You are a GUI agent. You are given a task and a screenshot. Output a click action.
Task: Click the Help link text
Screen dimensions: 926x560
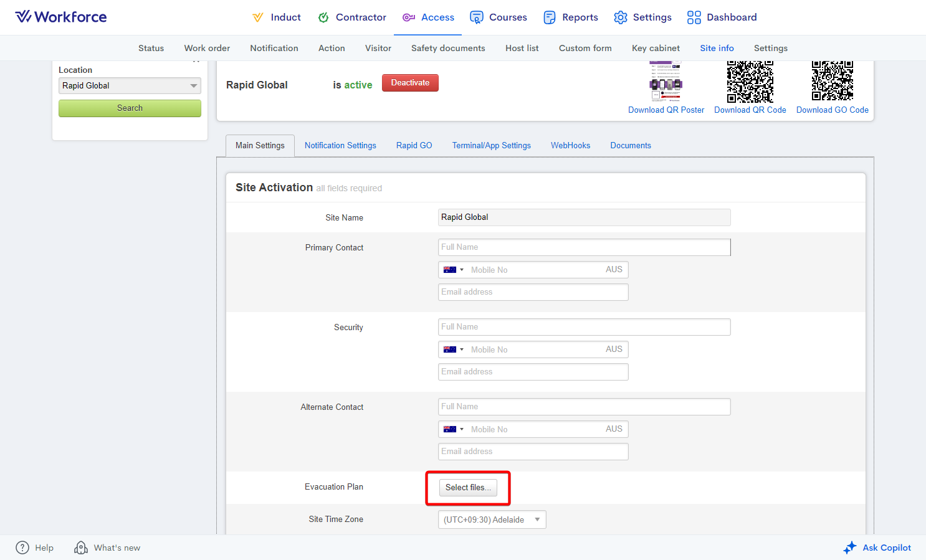point(44,548)
